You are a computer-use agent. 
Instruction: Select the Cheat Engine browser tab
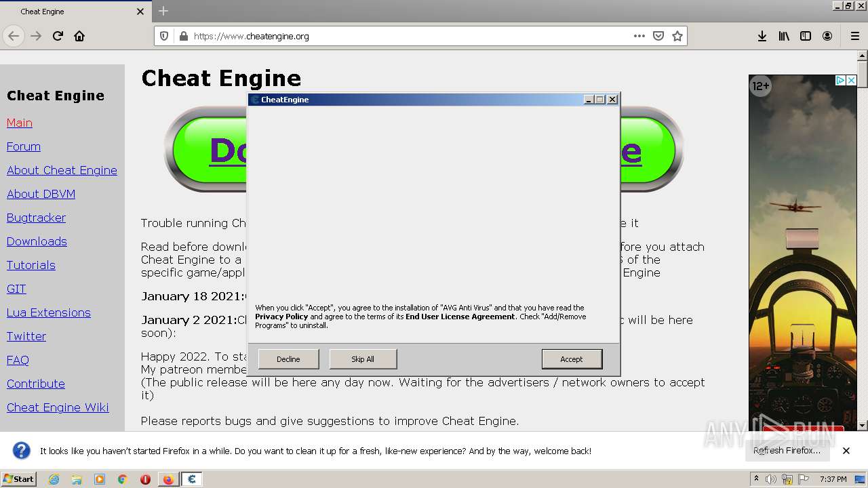click(75, 12)
